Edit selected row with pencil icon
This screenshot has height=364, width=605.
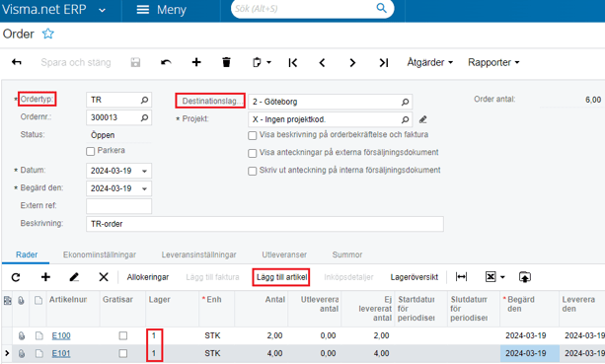[74, 277]
